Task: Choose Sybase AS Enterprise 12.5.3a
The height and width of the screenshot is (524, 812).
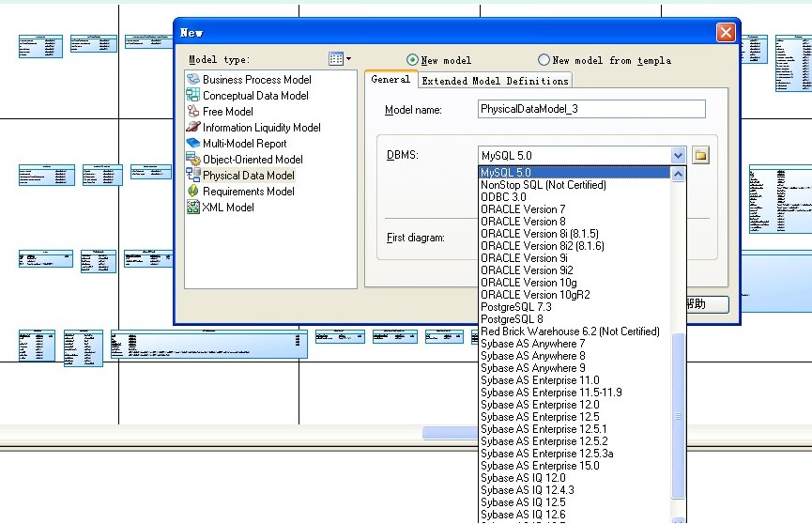Action: (575, 453)
